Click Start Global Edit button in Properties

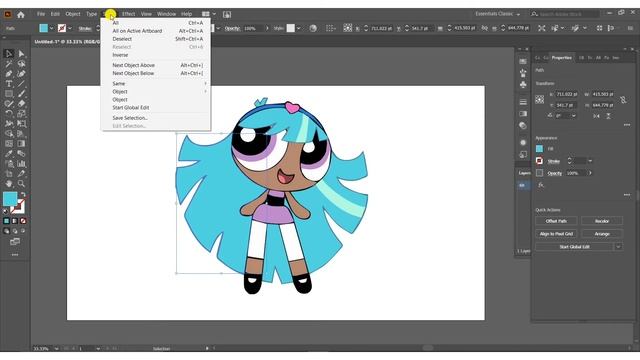pyautogui.click(x=574, y=247)
